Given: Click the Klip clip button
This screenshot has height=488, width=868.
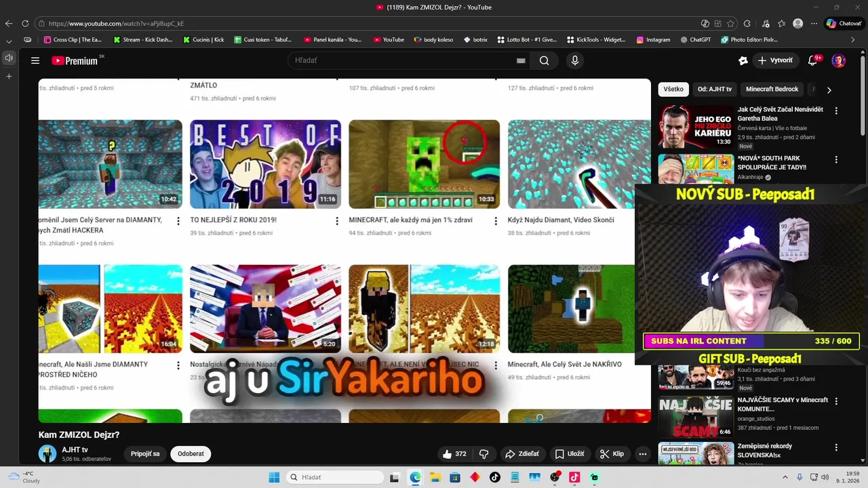Looking at the screenshot, I should pos(611,454).
